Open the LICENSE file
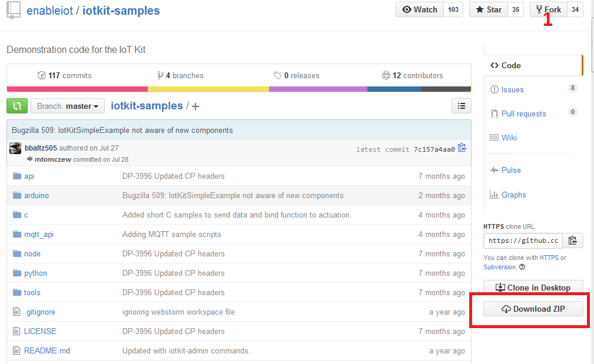 click(40, 331)
